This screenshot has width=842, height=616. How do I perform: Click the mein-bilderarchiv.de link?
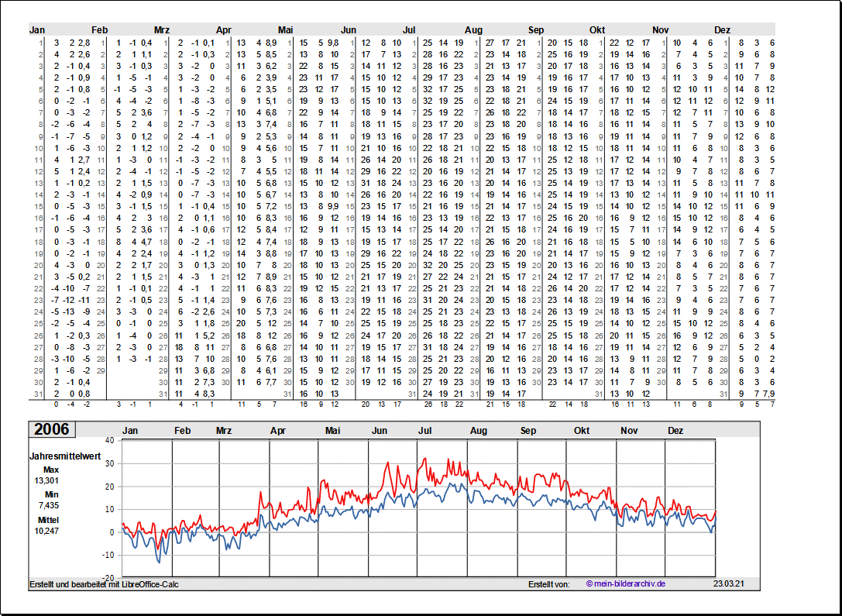(x=626, y=584)
